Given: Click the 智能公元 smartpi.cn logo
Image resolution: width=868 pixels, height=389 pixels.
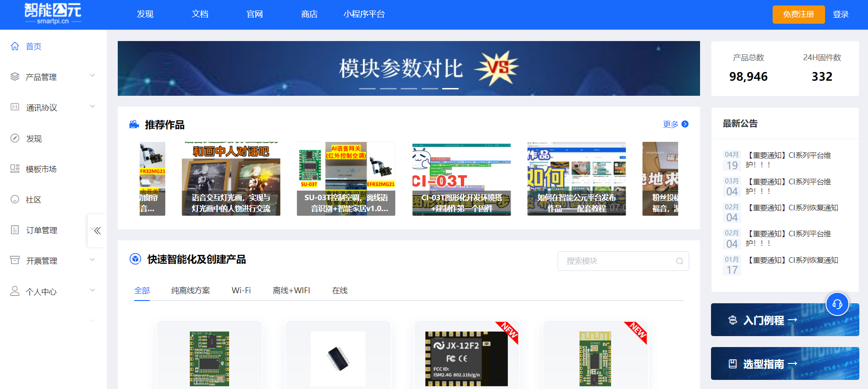Looking at the screenshot, I should click(53, 14).
